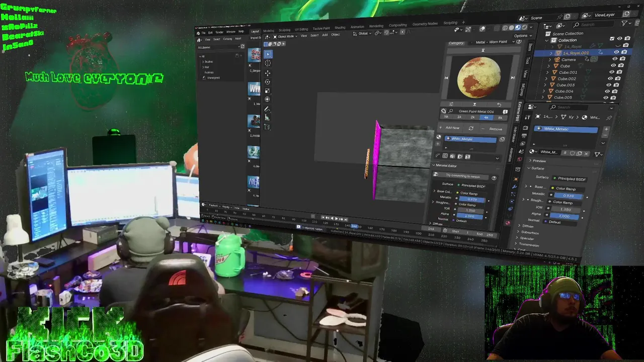Open the File menu in Blender
Image resolution: width=644 pixels, height=362 pixels.
click(204, 33)
